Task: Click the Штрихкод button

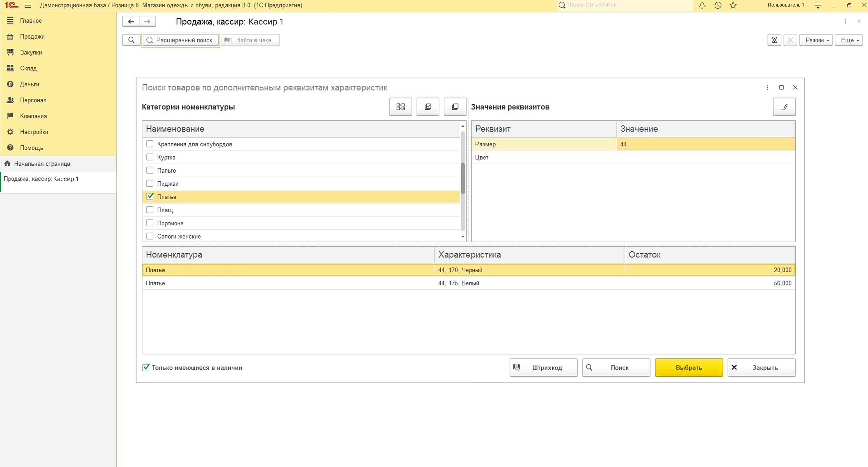Action: pos(544,368)
